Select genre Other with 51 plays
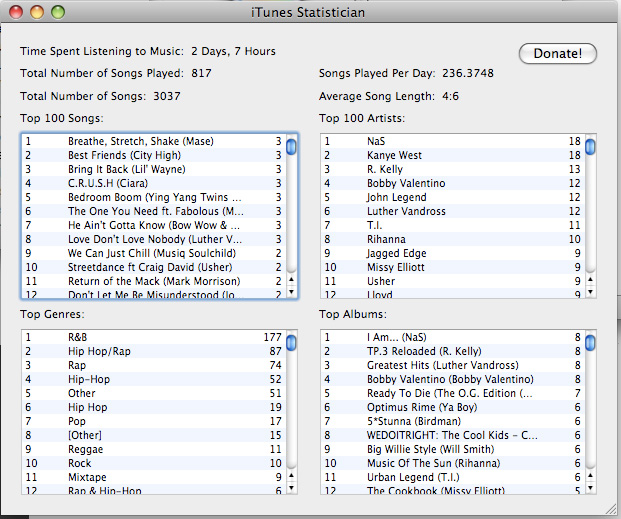Image resolution: width=621 pixels, height=519 pixels. (x=154, y=393)
